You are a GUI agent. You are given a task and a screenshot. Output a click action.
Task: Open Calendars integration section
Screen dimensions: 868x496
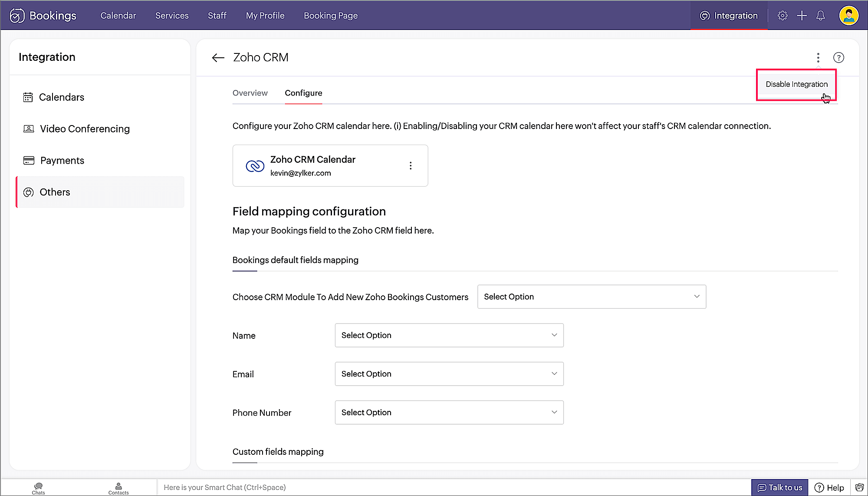[100, 97]
